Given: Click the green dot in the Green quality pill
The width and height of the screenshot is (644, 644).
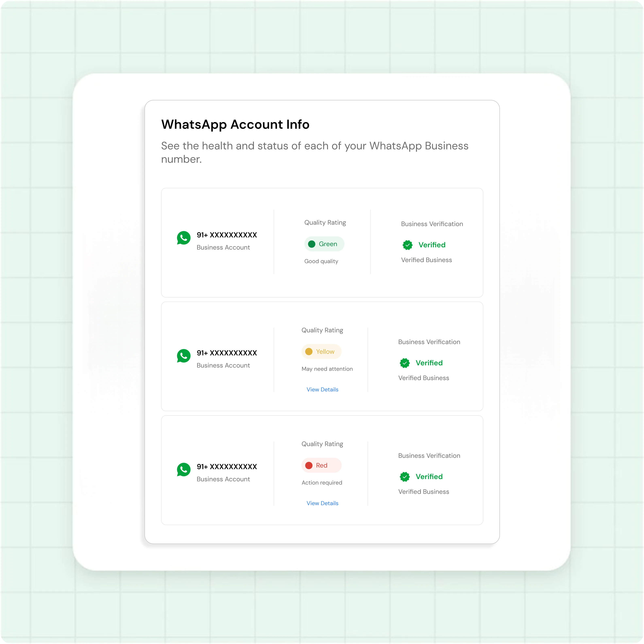Looking at the screenshot, I should click(x=312, y=244).
